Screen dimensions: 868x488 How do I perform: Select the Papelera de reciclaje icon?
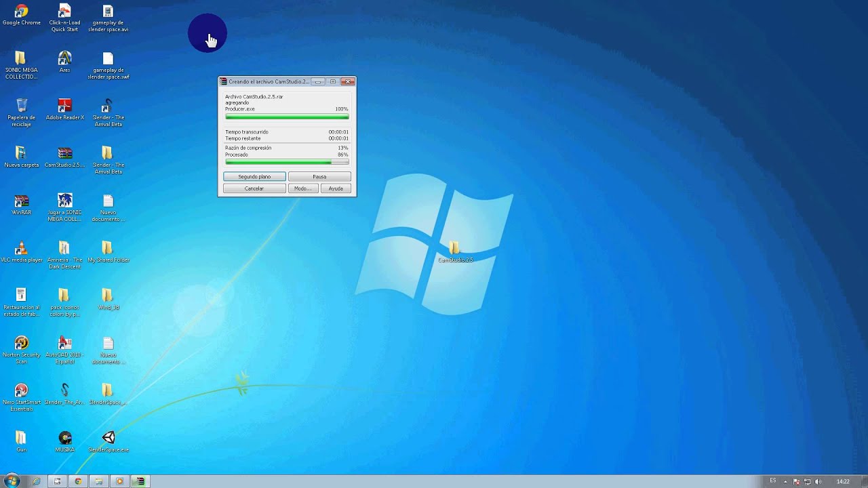point(22,113)
